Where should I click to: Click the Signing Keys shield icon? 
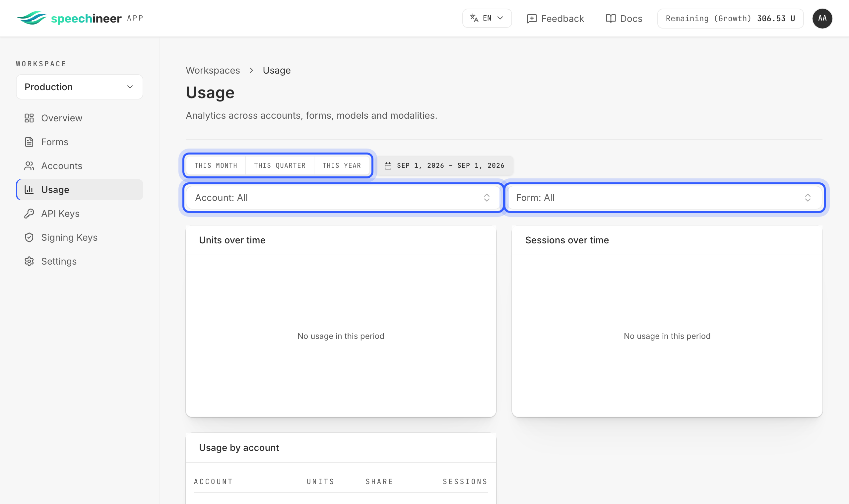point(29,237)
